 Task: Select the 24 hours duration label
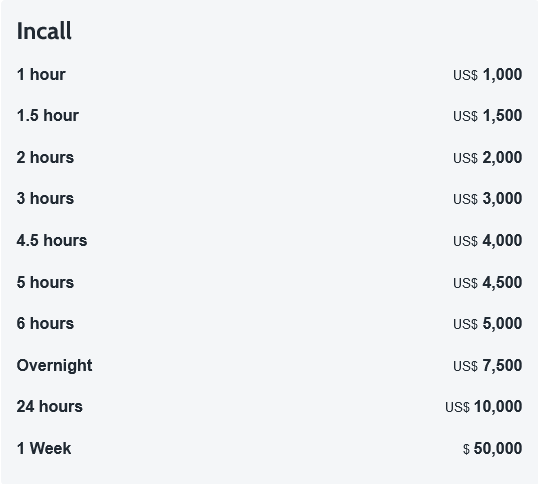tap(49, 406)
